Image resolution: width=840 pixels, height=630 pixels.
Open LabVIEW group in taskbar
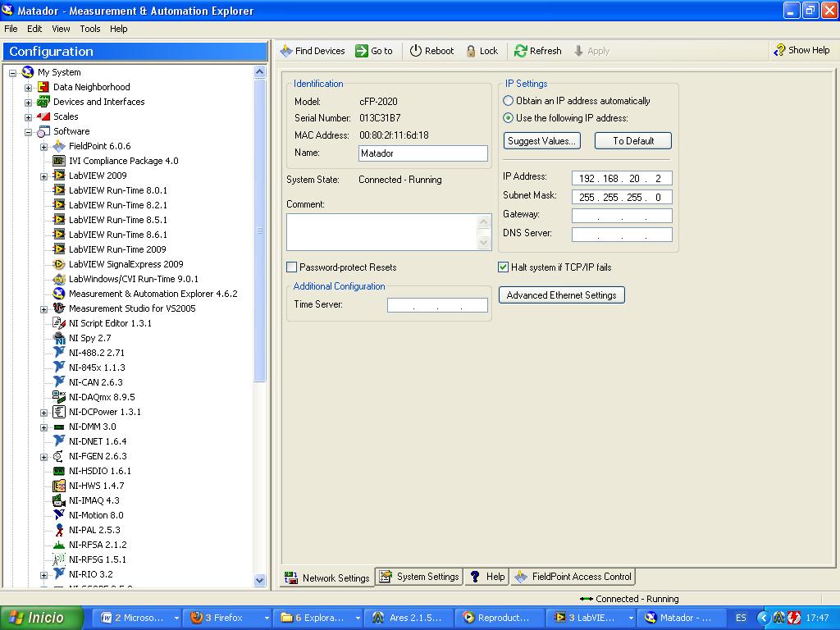tap(591, 618)
